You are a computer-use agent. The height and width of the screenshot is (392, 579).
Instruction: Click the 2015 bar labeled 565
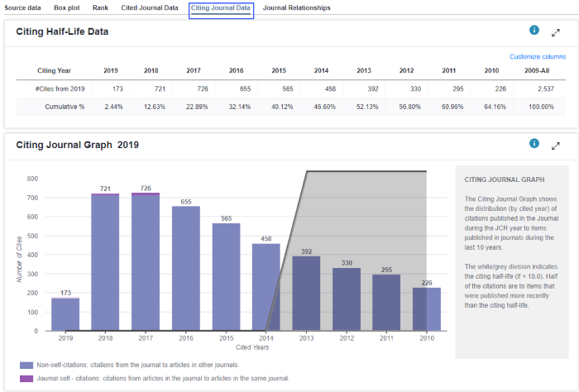(226, 277)
